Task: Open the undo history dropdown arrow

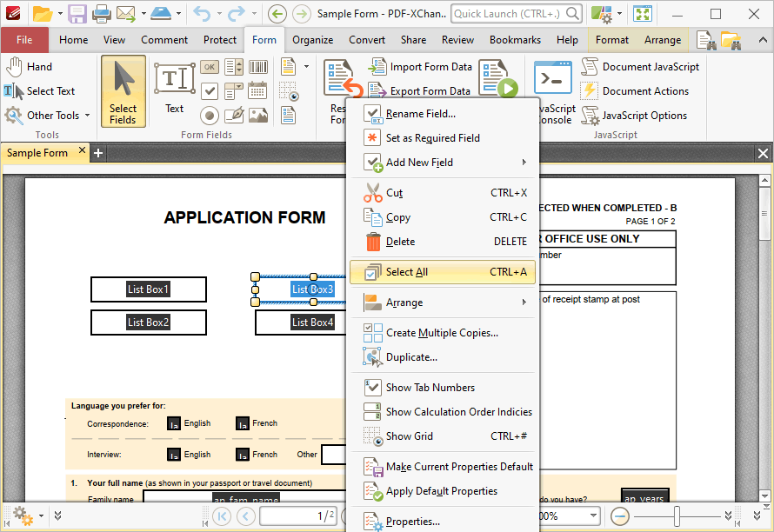Action: 218,14
